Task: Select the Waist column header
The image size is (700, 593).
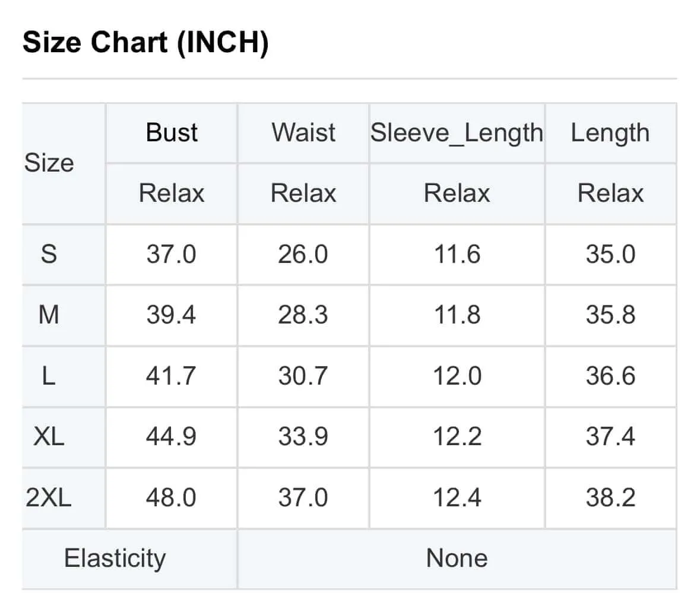Action: coord(303,132)
